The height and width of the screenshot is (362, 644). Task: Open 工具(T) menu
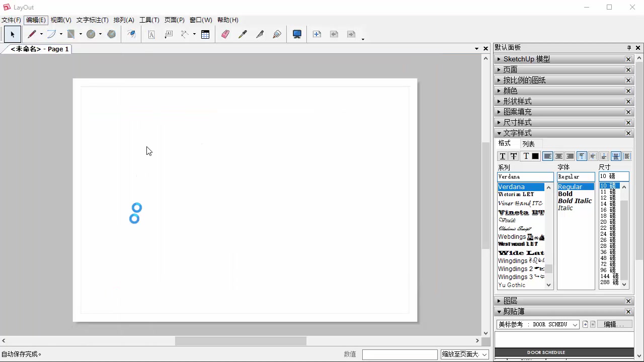click(149, 20)
